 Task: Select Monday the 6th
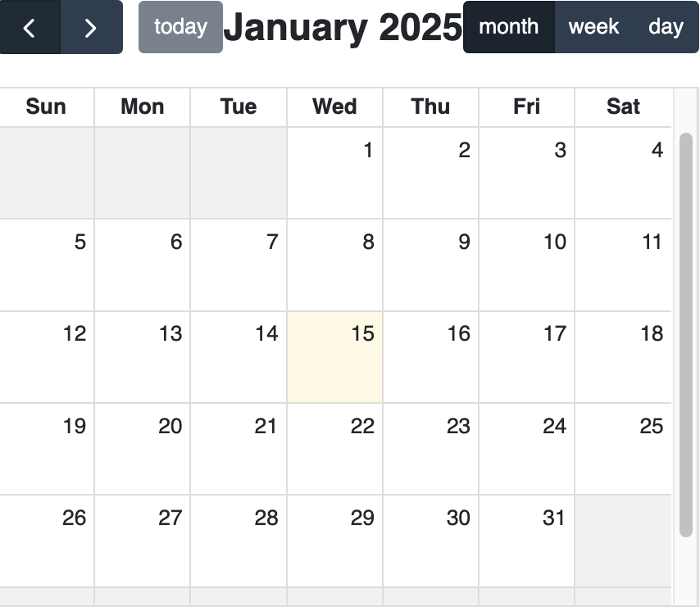(143, 265)
